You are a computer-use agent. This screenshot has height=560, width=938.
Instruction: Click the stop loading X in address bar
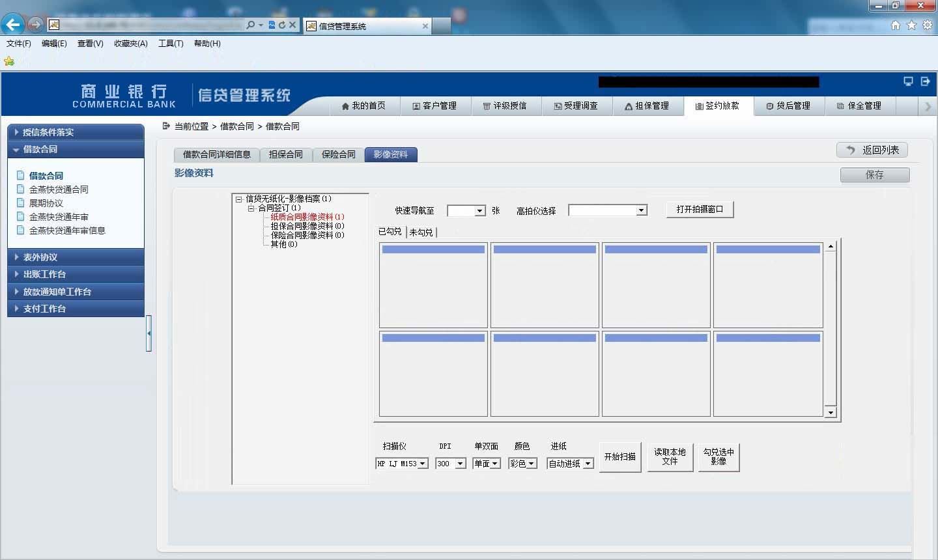292,25
